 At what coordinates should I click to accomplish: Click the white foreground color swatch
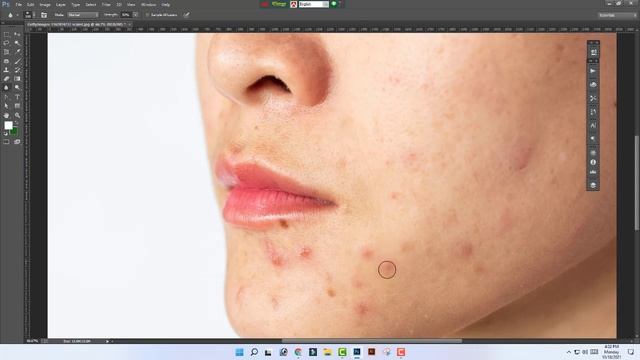8,125
